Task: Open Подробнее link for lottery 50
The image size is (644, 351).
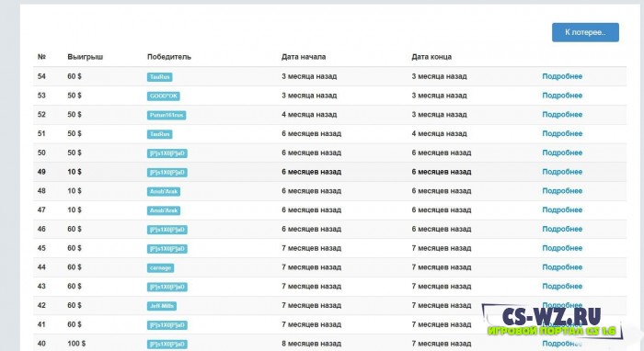Action: pyautogui.click(x=562, y=153)
